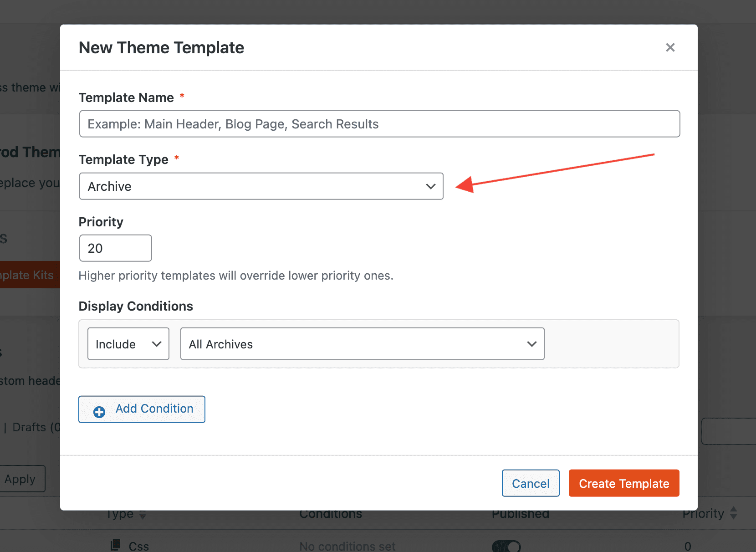The height and width of the screenshot is (552, 756).
Task: Toggle the Published switch for Css row
Action: point(506,546)
